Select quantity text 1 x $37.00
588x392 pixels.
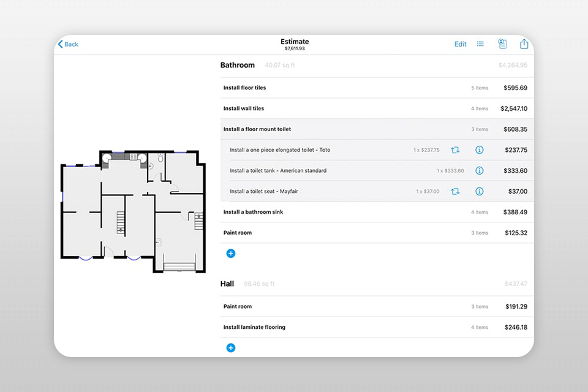click(x=428, y=191)
